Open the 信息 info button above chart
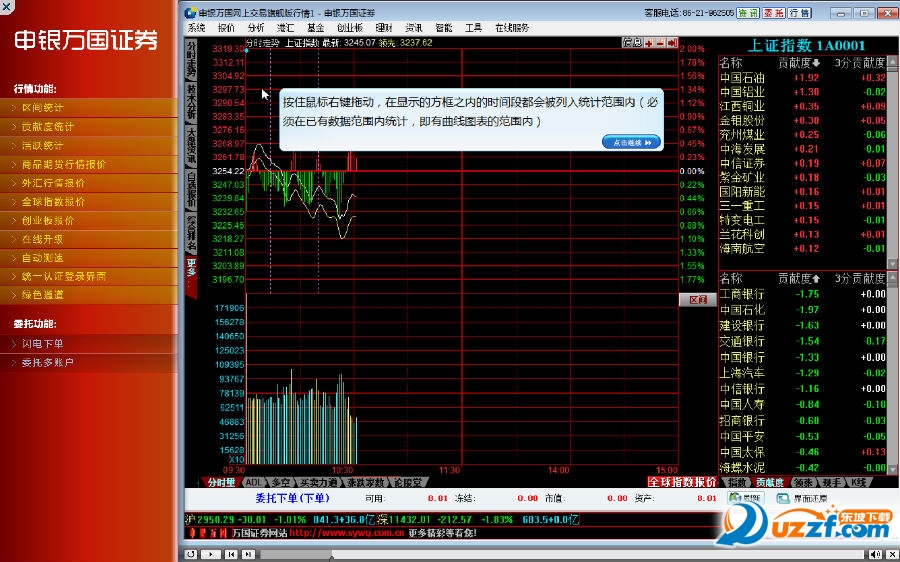The image size is (900, 562). pos(632,42)
